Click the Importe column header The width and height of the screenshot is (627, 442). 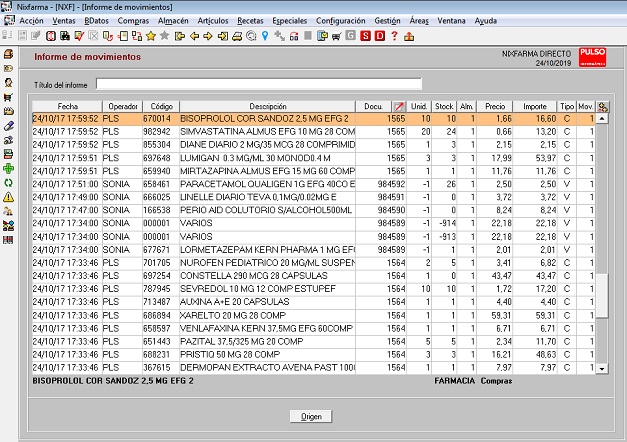click(x=535, y=106)
